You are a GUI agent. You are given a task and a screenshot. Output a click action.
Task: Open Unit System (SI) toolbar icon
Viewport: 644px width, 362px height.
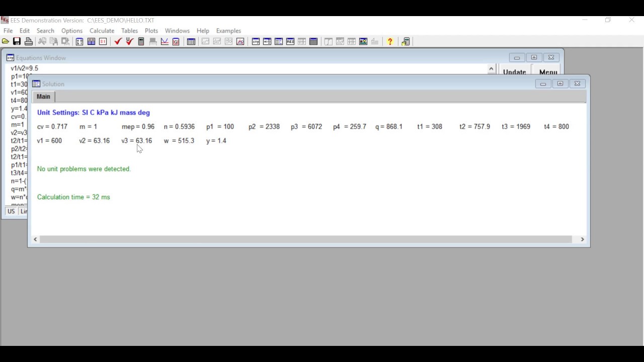103,41
